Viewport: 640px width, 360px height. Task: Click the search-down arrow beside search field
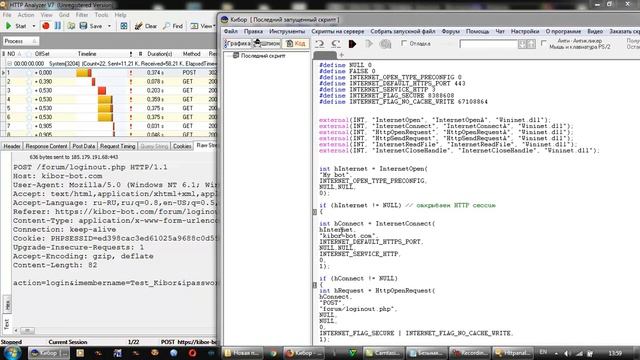pyautogui.click(x=522, y=44)
